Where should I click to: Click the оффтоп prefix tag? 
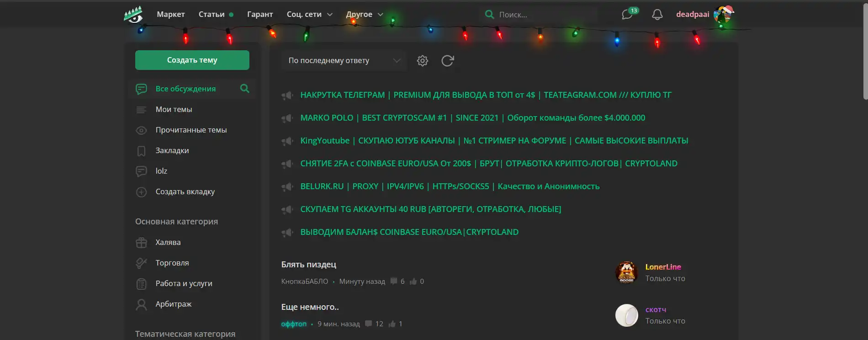click(294, 324)
